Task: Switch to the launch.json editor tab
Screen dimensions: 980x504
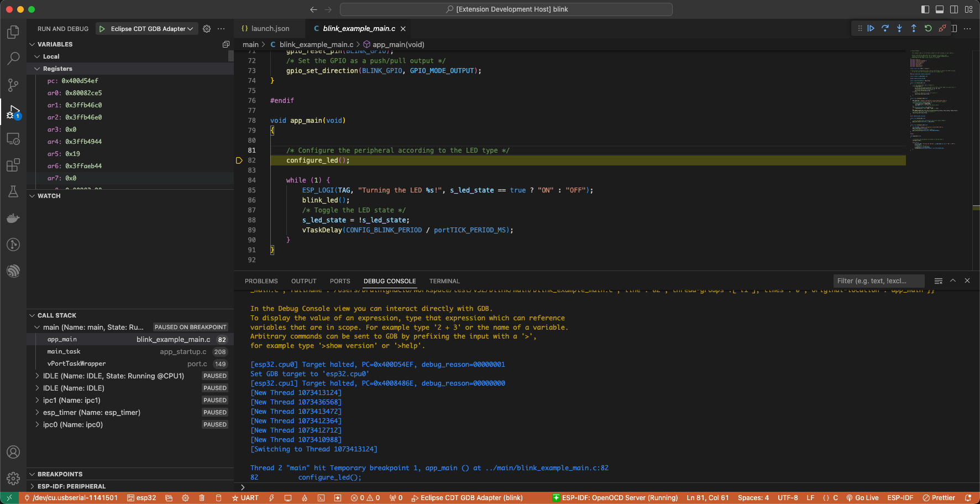Action: pos(270,28)
